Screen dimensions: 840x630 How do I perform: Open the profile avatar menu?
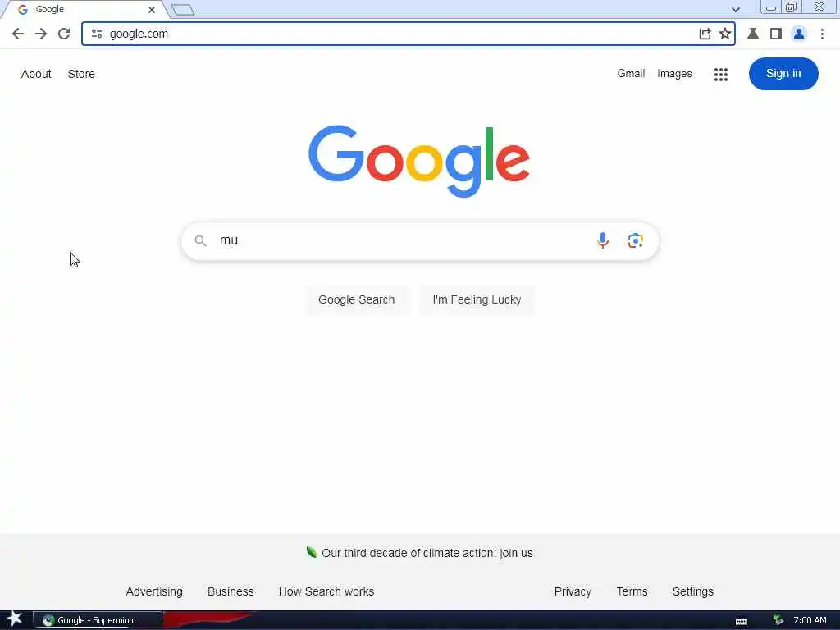tap(799, 34)
